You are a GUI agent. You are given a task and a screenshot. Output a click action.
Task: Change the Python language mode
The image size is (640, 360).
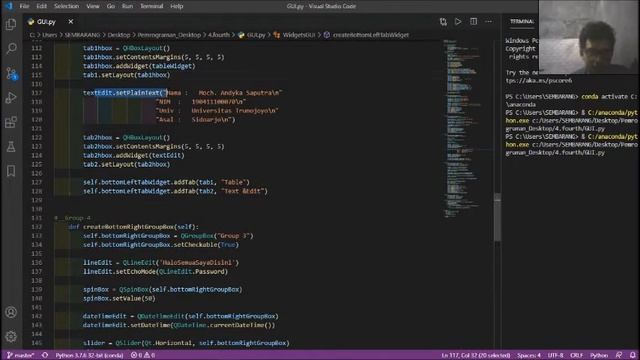coord(599,355)
